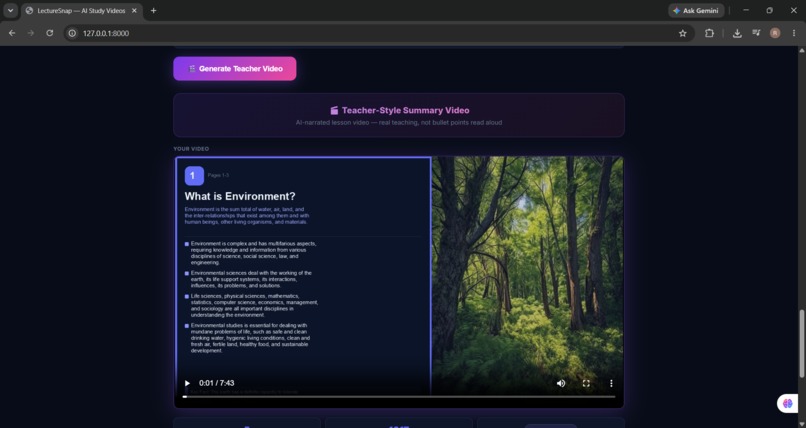Image resolution: width=806 pixels, height=428 pixels.
Task: Go forward in browser history
Action: click(31, 33)
